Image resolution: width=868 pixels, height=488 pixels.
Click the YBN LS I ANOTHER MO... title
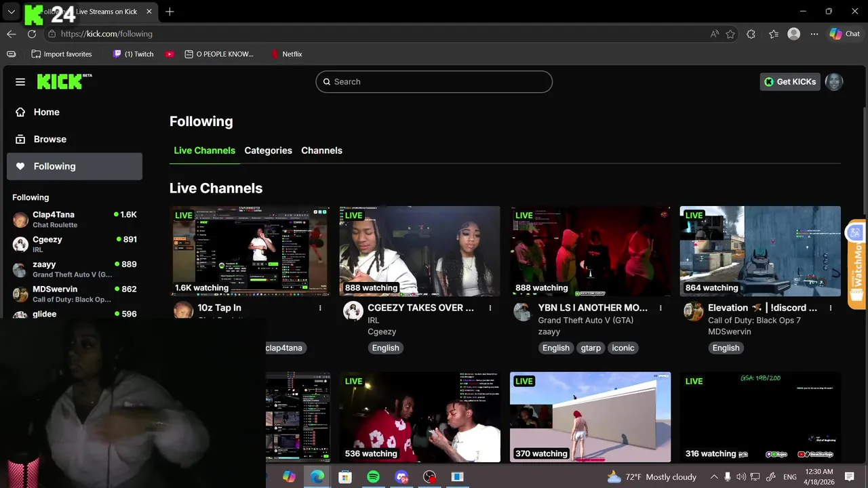coord(593,308)
